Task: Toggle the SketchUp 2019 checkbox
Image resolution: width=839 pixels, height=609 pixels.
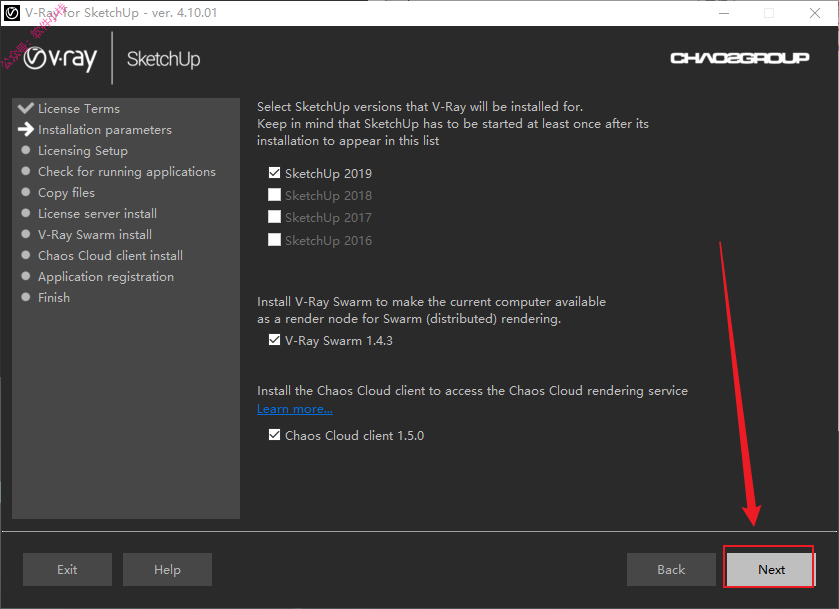Action: point(274,172)
